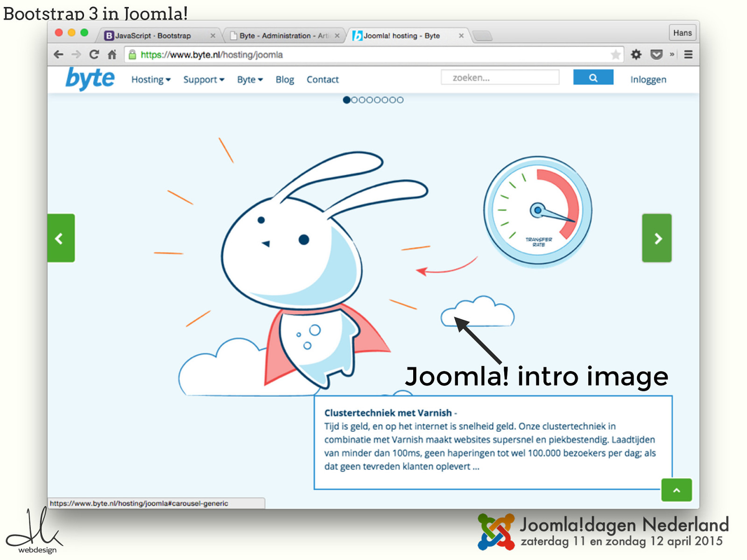Go back with the browser back arrow
747x560 pixels.
58,55
